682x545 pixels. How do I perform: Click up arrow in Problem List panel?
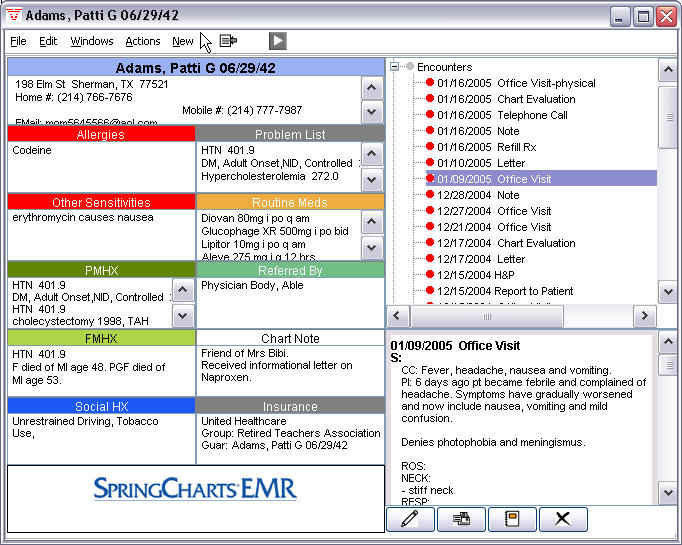point(371,153)
